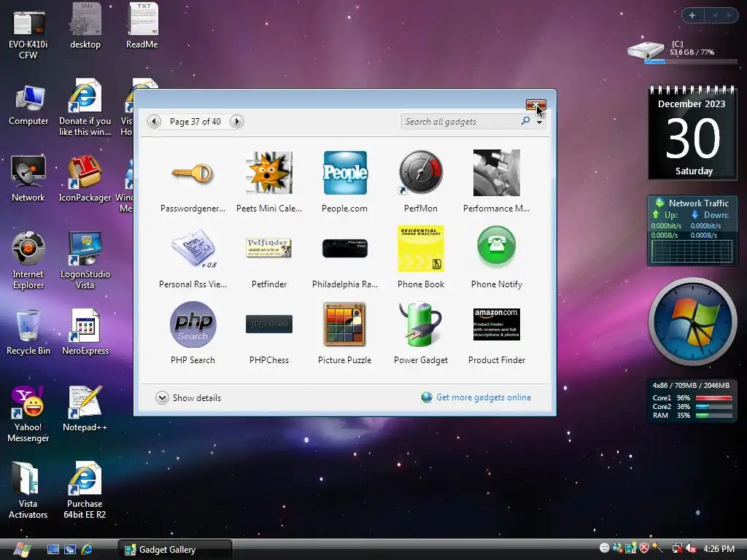This screenshot has width=747, height=560.
Task: Select the green Phone Notify gadget
Action: (496, 246)
